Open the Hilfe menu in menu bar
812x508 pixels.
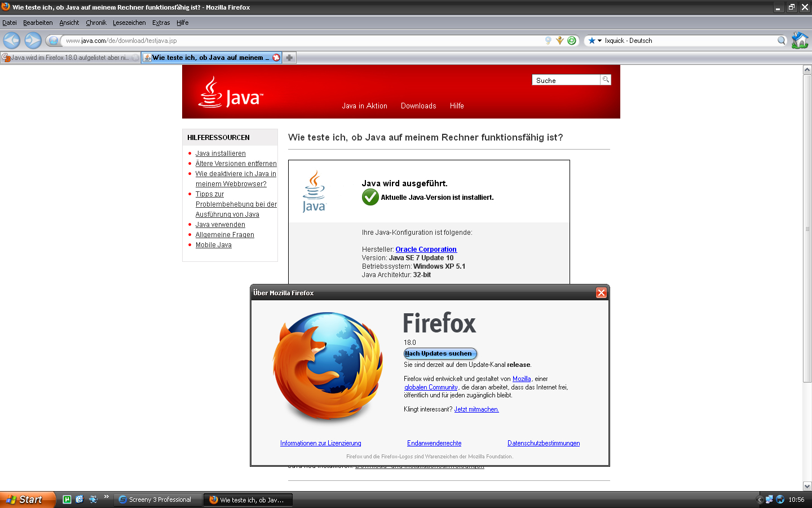[183, 23]
